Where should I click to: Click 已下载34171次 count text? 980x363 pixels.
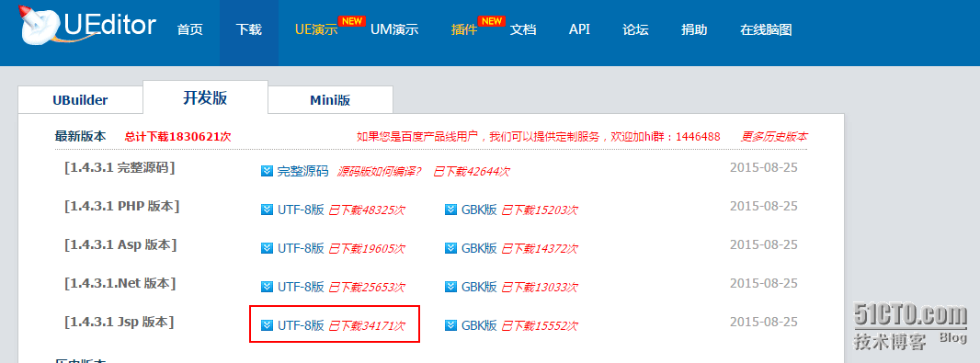tap(367, 325)
